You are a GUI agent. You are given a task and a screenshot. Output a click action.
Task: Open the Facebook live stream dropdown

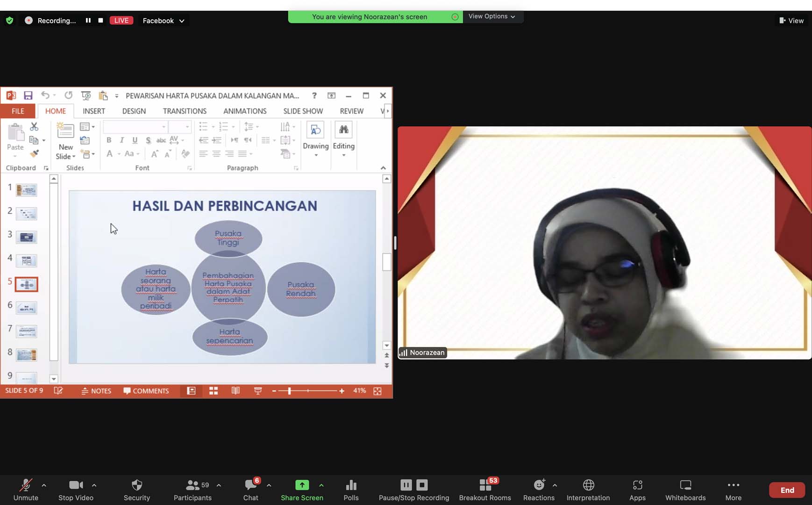coord(163,21)
